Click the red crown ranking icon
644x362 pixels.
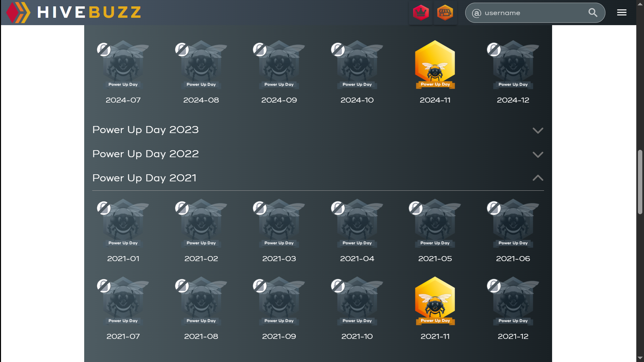point(421,13)
